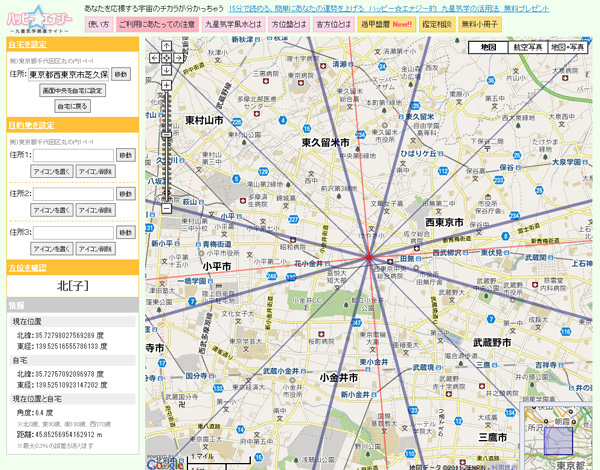Open 九星気学風水とは menu item
The image size is (600, 470).
pyautogui.click(x=233, y=24)
